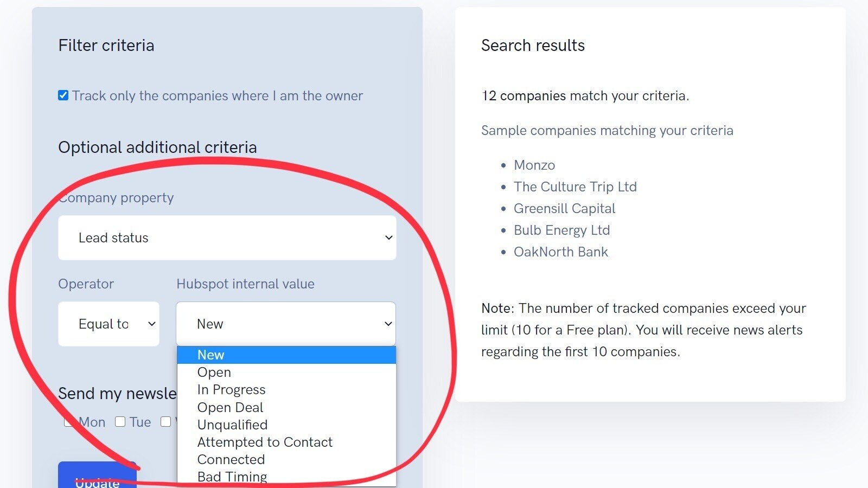Choose 'Unqualified' lead status
This screenshot has height=488, width=868.
click(232, 425)
